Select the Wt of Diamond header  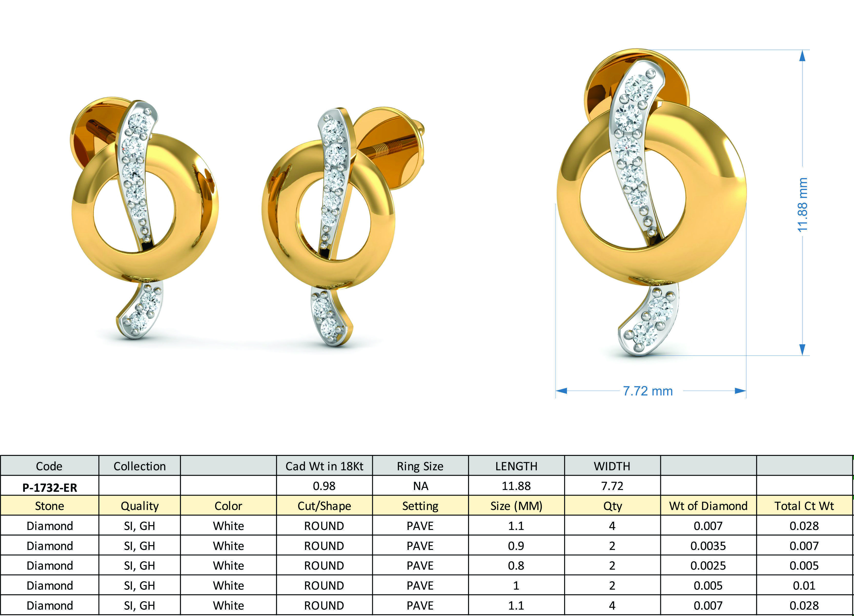tap(708, 506)
